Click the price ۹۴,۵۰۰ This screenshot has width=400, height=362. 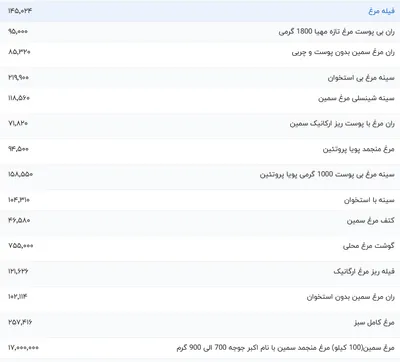pos(18,149)
